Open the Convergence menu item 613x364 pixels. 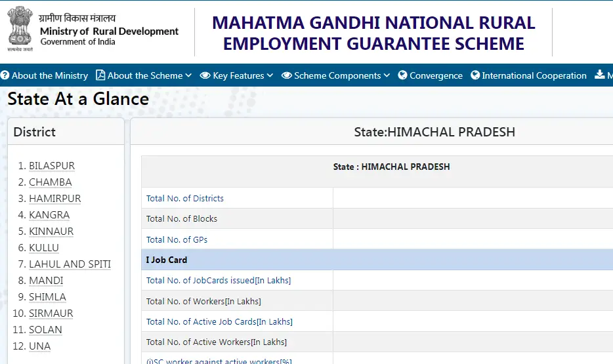(x=436, y=75)
